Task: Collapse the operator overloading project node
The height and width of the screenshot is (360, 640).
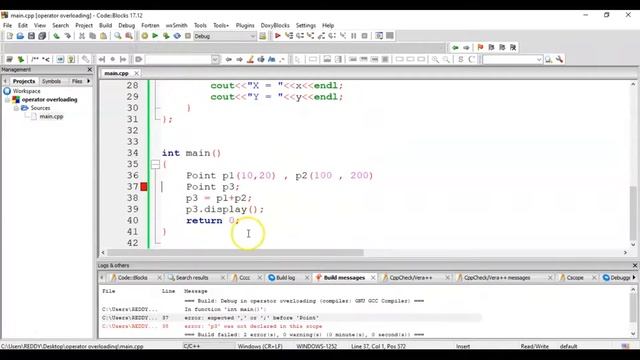Action: coord(7,100)
